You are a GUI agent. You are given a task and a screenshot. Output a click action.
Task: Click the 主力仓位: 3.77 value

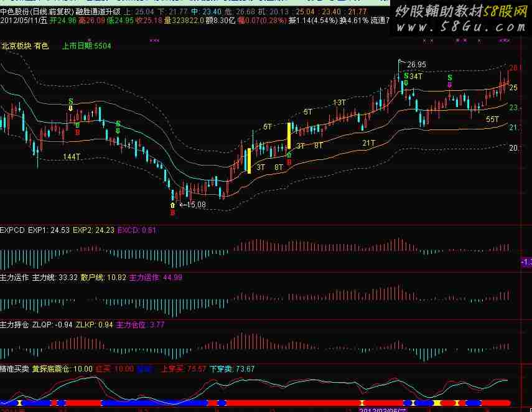[x=140, y=325]
